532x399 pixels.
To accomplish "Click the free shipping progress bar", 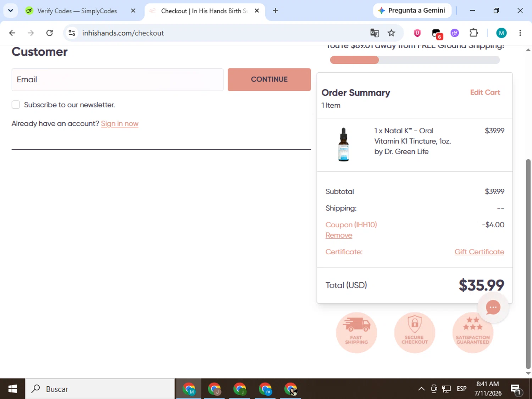I will [415, 60].
